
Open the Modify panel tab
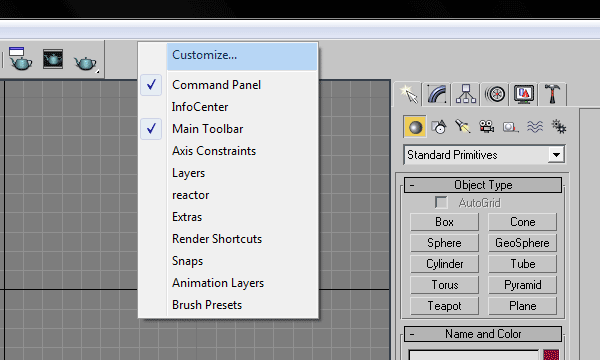click(437, 94)
